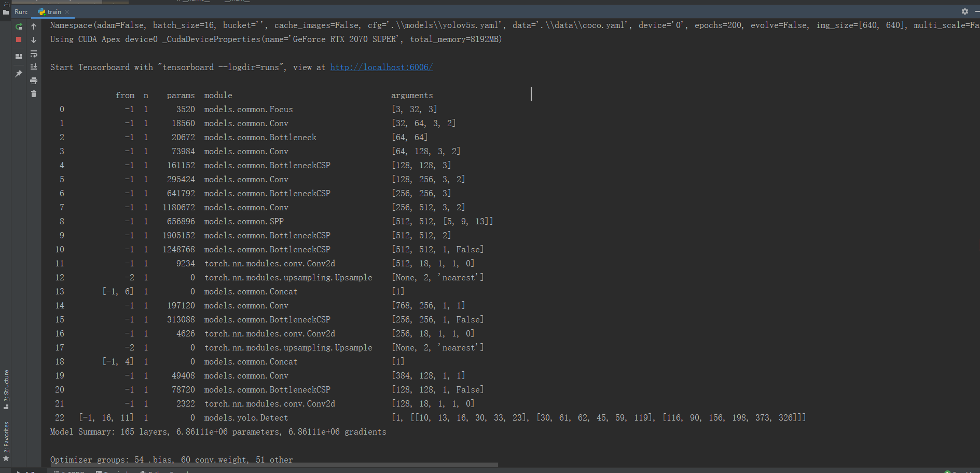Click the '[-1, 6]' from value in row 13
The height and width of the screenshot is (473, 980).
[x=118, y=292]
